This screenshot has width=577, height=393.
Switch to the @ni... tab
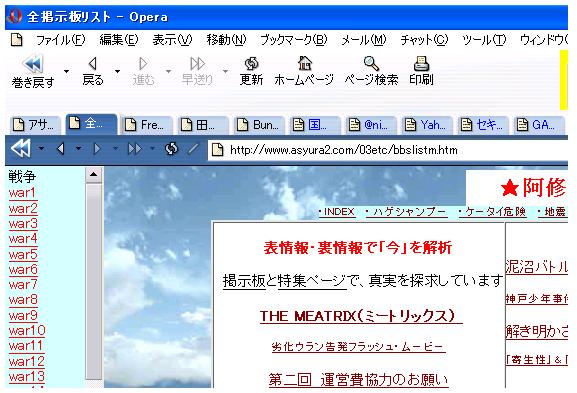click(371, 125)
